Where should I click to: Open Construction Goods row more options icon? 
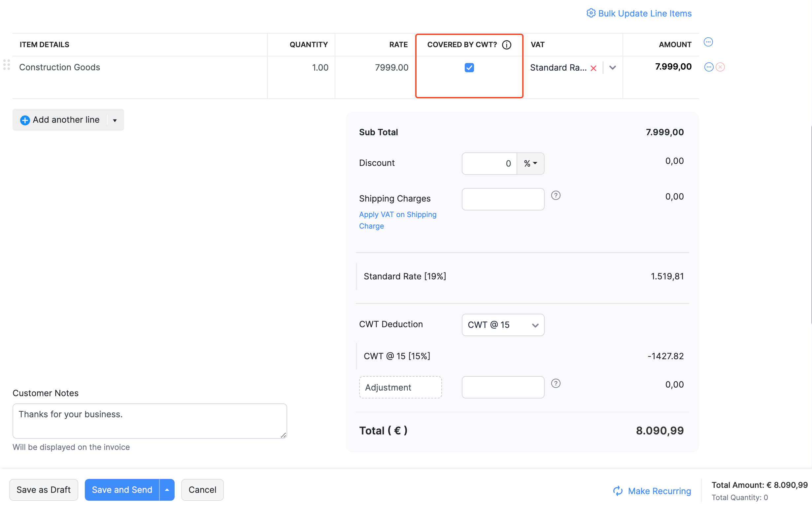coord(709,67)
